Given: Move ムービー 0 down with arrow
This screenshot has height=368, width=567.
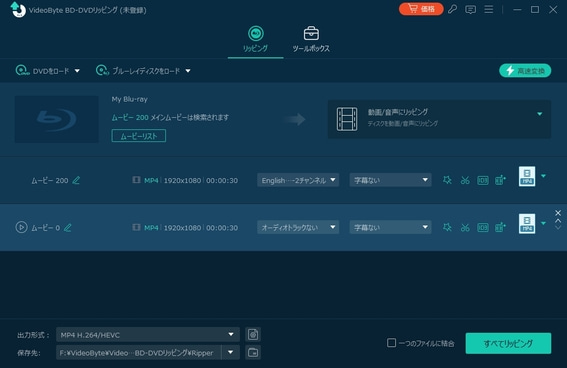Looking at the screenshot, I should pyautogui.click(x=558, y=227).
